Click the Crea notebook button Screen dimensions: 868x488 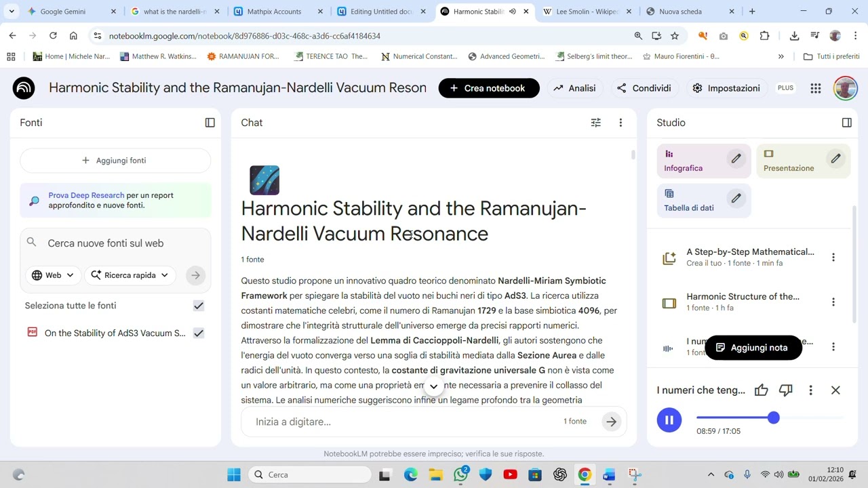click(x=489, y=88)
